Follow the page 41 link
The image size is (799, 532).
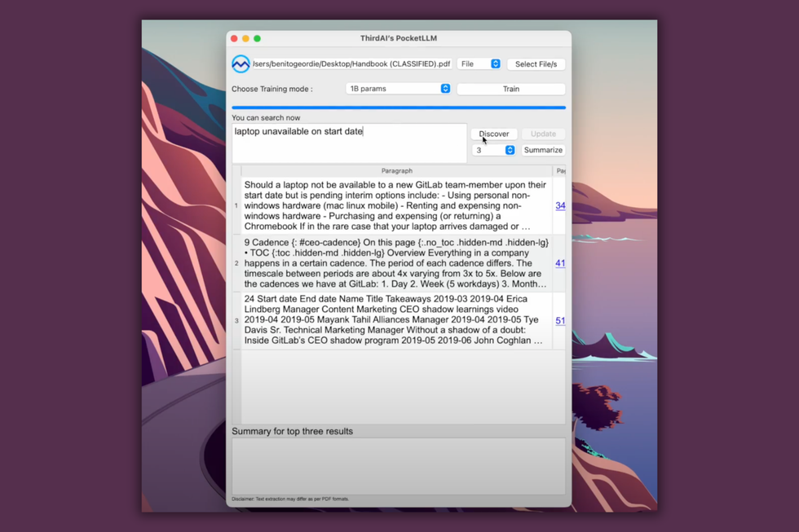click(560, 263)
